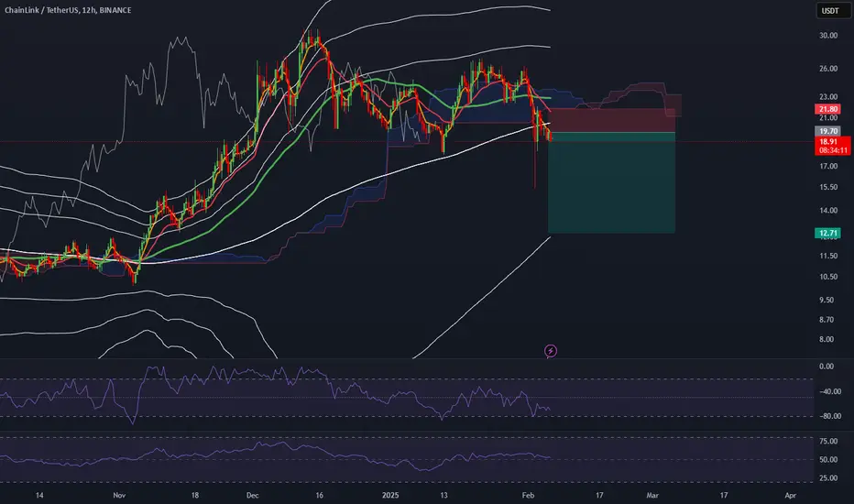Click the 13 date label on time axis

pos(443,495)
